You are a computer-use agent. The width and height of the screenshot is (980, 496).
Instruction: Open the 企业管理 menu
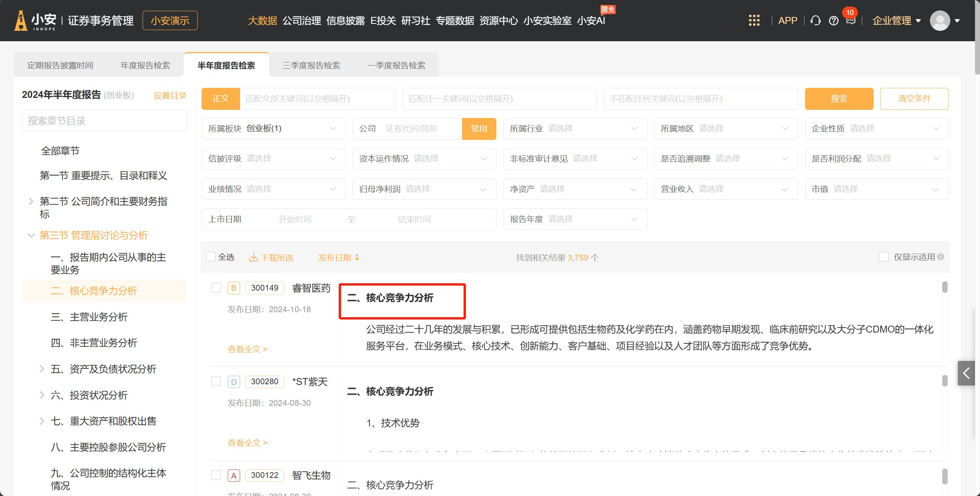[x=896, y=21]
